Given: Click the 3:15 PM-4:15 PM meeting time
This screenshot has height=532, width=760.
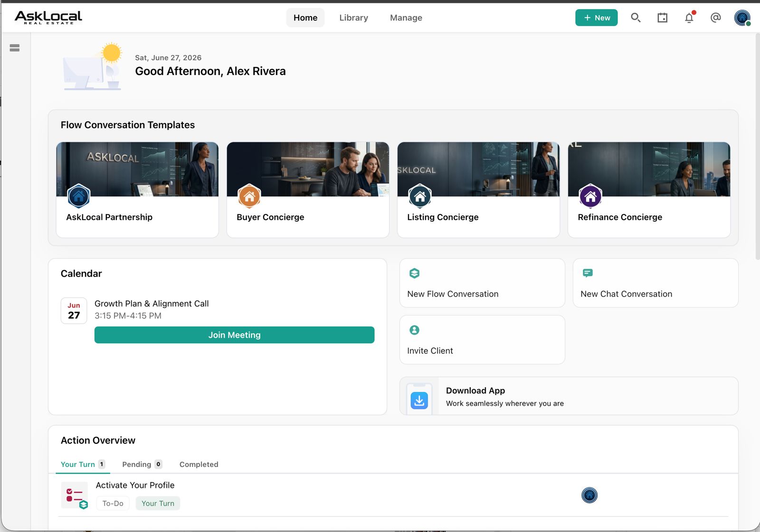Looking at the screenshot, I should [128, 316].
